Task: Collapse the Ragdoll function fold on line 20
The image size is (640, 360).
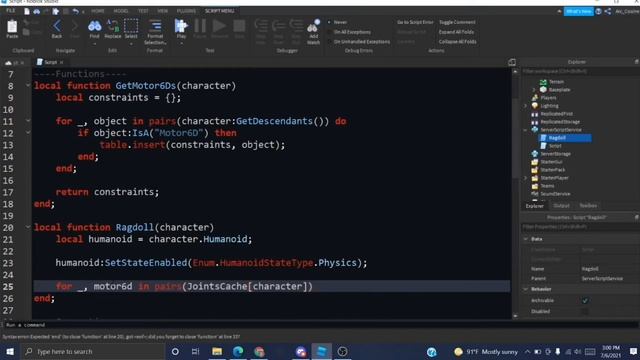Action: 28,227
